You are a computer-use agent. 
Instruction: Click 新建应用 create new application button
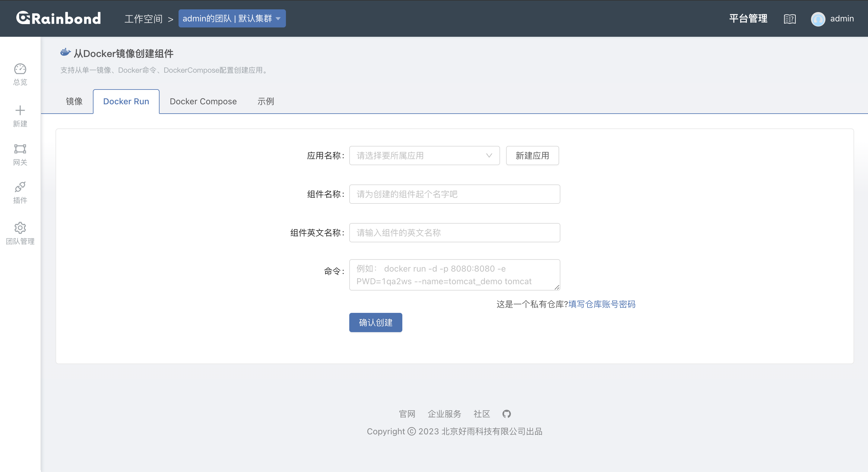(x=531, y=155)
